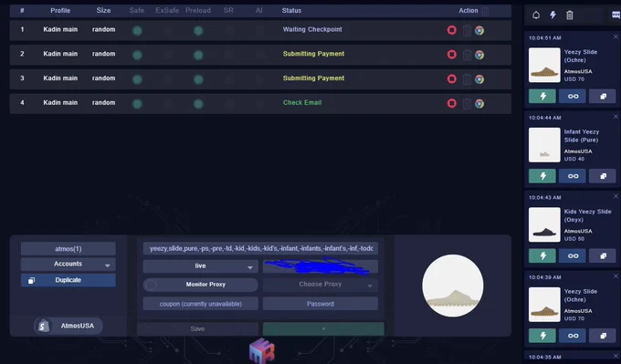Delete task 3 with trash icon
This screenshot has width=621, height=364.
click(467, 79)
